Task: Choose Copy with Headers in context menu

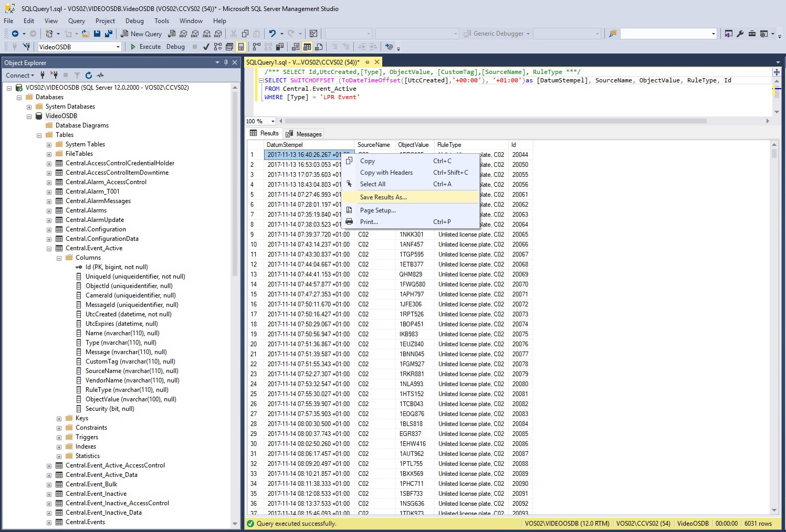Action: coord(411,173)
